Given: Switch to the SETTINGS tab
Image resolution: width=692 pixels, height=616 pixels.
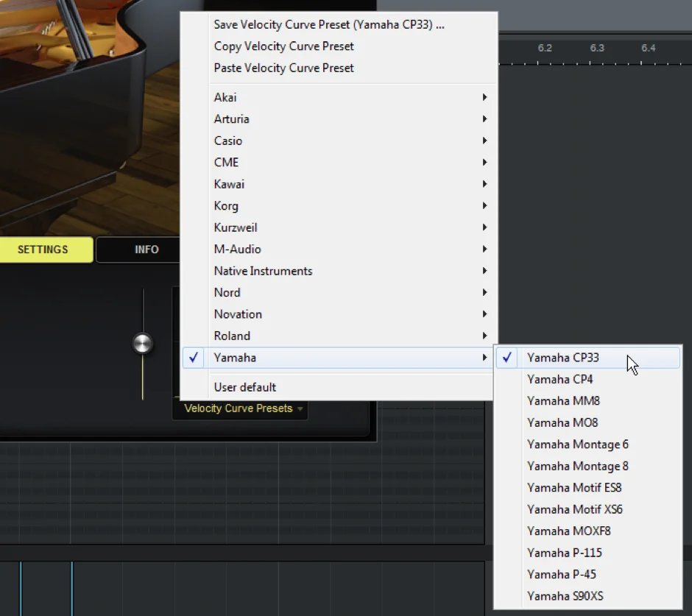Looking at the screenshot, I should pyautogui.click(x=46, y=249).
